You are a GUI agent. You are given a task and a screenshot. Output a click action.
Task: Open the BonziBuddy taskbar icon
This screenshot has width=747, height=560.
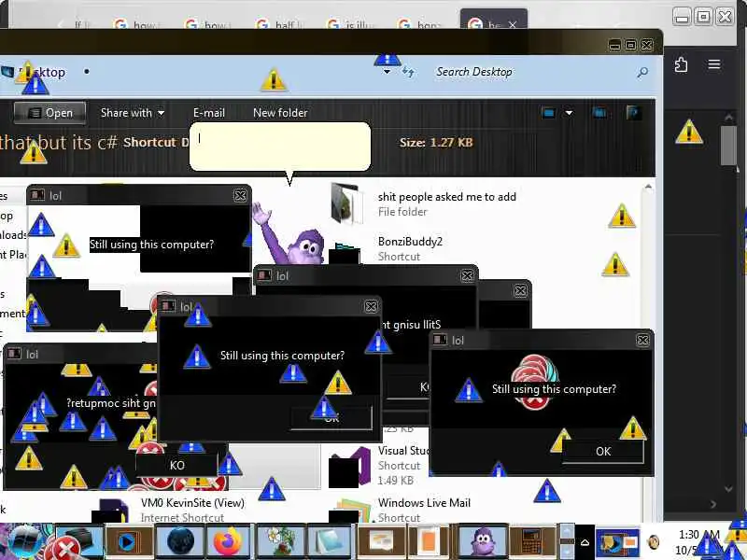click(482, 541)
